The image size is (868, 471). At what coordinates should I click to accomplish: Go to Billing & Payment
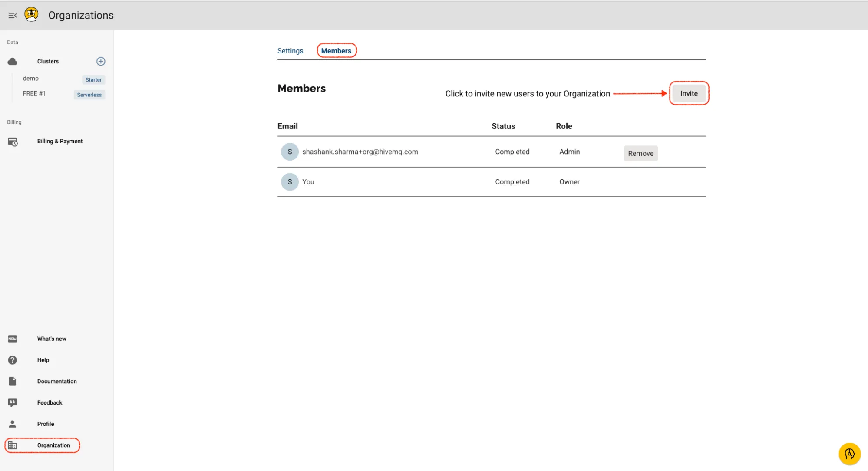pos(60,141)
